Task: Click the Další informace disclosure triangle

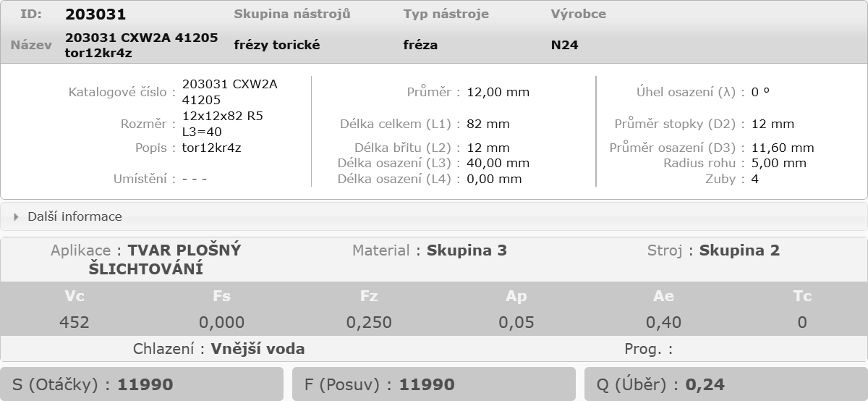Action: (17, 216)
